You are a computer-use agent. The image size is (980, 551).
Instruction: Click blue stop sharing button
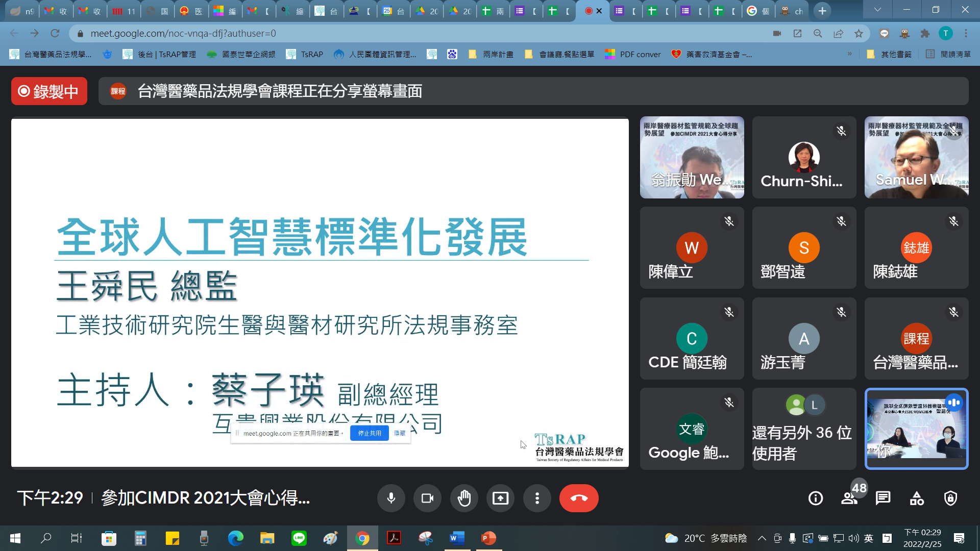point(369,433)
